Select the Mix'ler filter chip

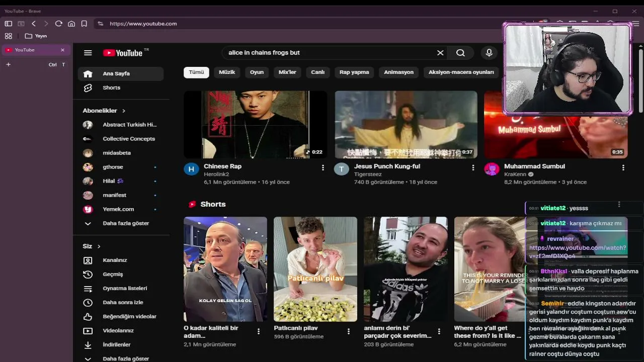pyautogui.click(x=287, y=72)
